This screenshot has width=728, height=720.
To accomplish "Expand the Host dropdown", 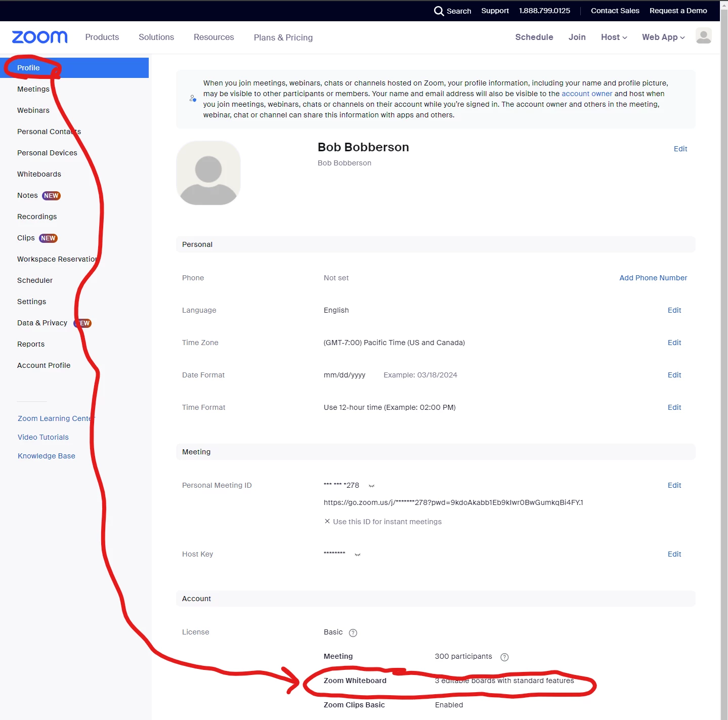I will (x=614, y=37).
